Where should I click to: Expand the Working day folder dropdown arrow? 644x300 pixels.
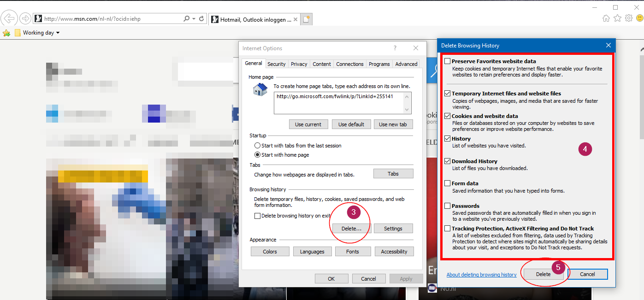pos(58,33)
